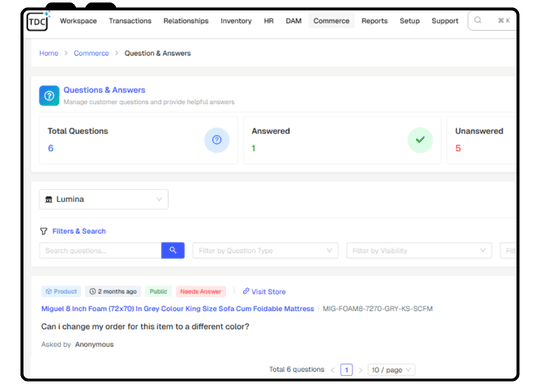
Task: Select the Commerce menu item
Action: (331, 21)
